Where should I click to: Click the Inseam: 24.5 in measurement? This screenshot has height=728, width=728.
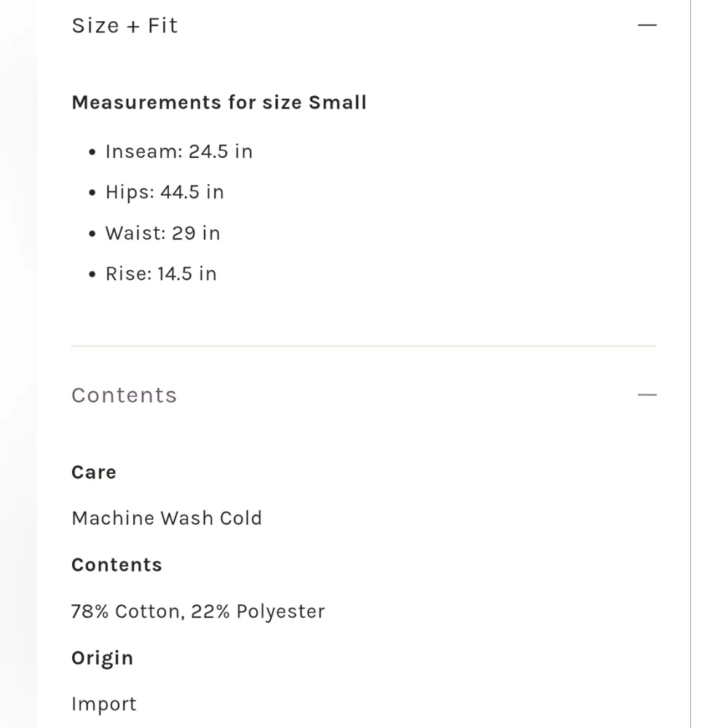179,151
